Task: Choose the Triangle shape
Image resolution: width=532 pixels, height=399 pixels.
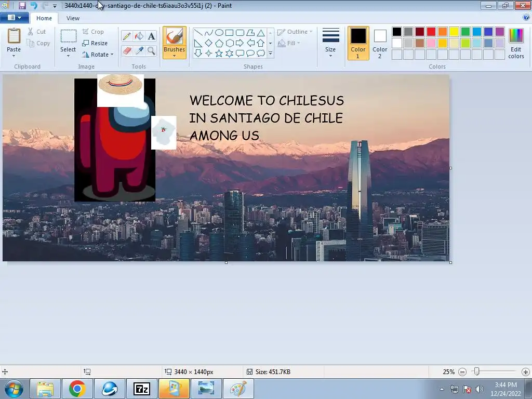Action: click(x=261, y=33)
